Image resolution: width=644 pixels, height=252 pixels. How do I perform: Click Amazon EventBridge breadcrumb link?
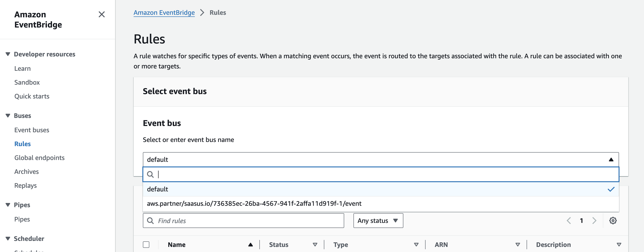point(164,12)
